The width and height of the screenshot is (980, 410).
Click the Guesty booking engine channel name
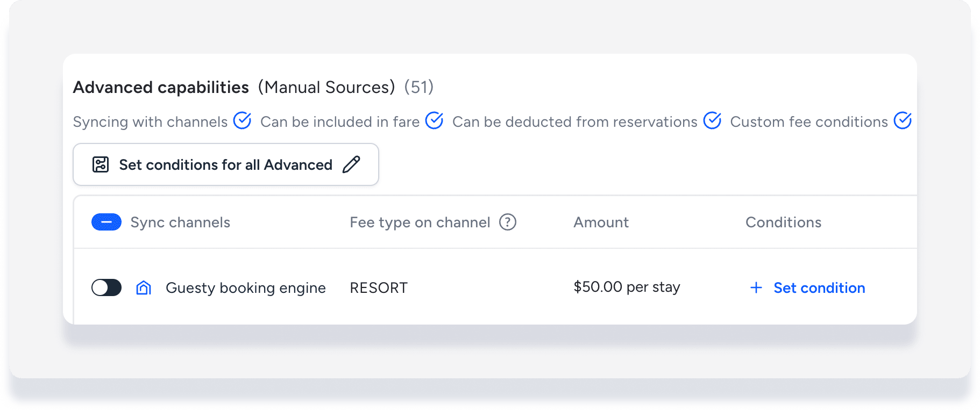(x=245, y=288)
